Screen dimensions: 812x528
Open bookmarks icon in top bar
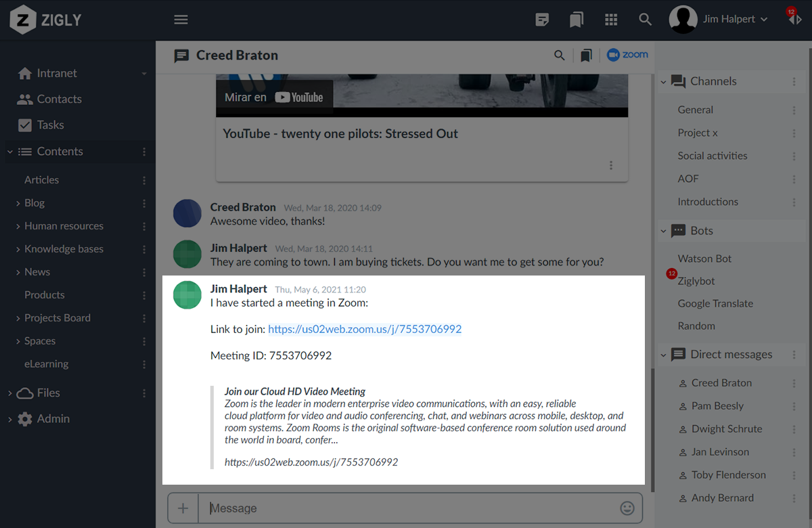point(577,20)
